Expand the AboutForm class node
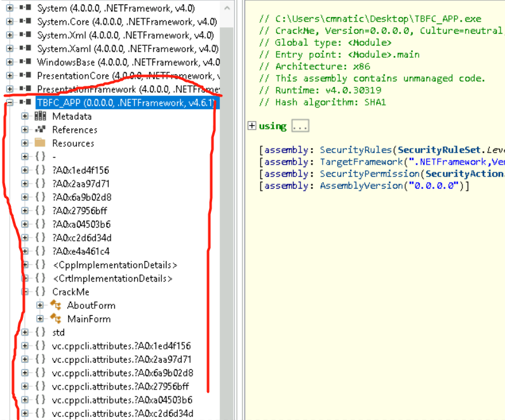The height and width of the screenshot is (420, 505). 40,306
